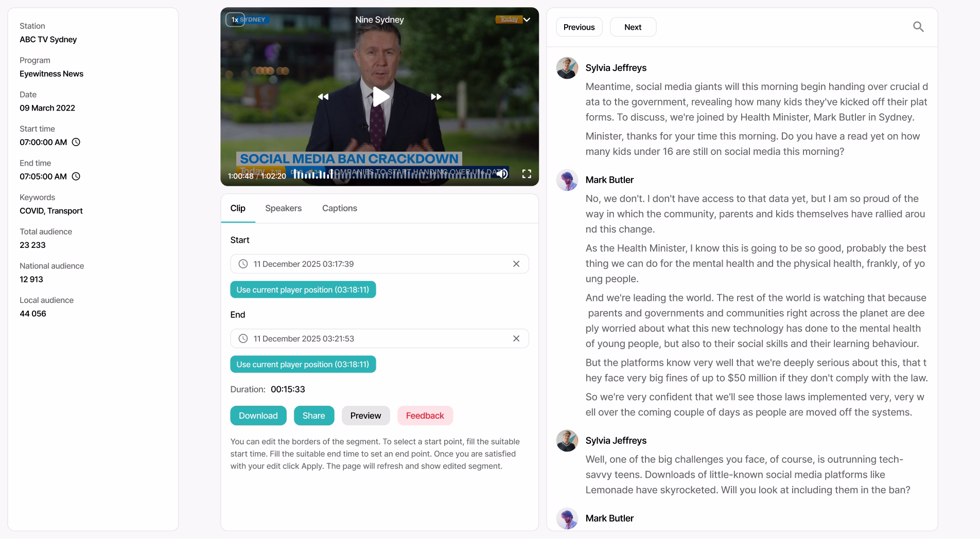Click Mark Butler's avatar above 'No, we don't'
Screen dimensions: 980x539
pos(567,180)
